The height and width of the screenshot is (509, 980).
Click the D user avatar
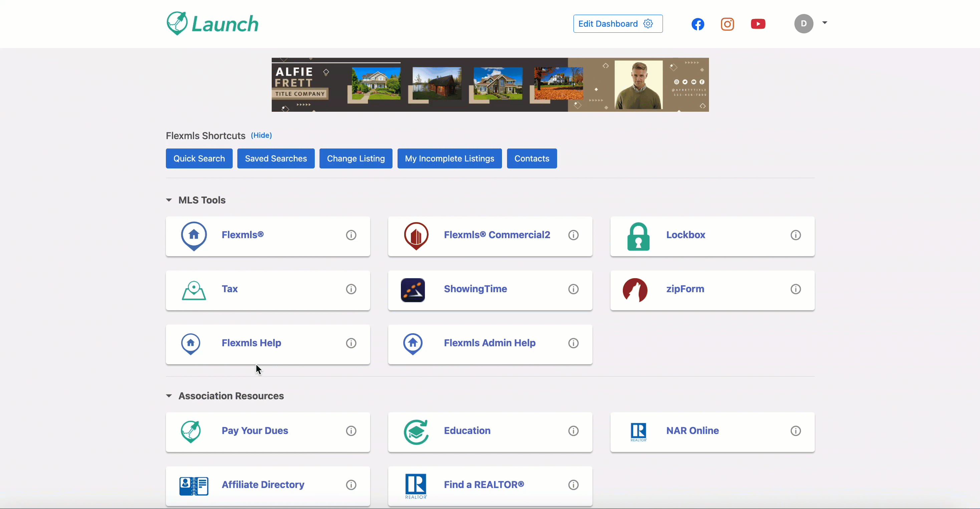tap(803, 24)
